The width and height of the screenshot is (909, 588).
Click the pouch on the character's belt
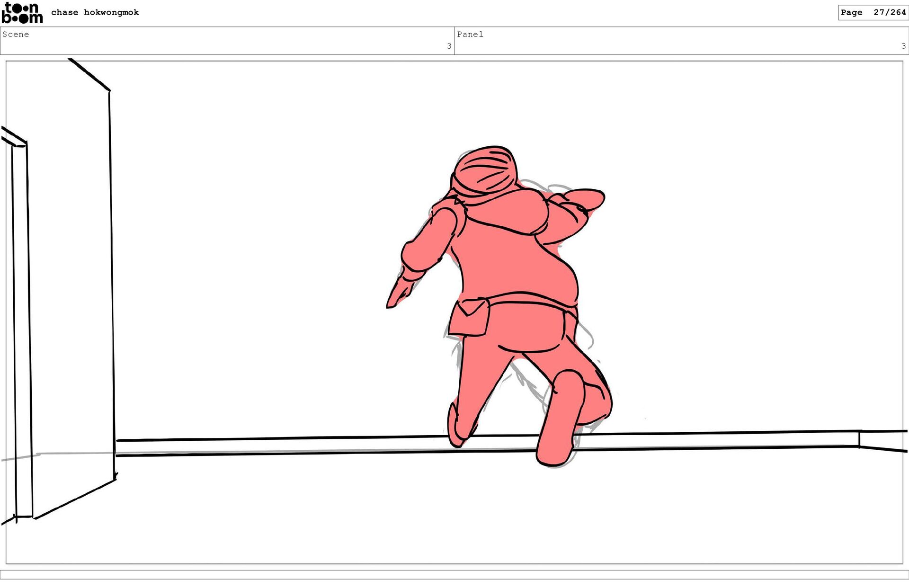(x=470, y=318)
